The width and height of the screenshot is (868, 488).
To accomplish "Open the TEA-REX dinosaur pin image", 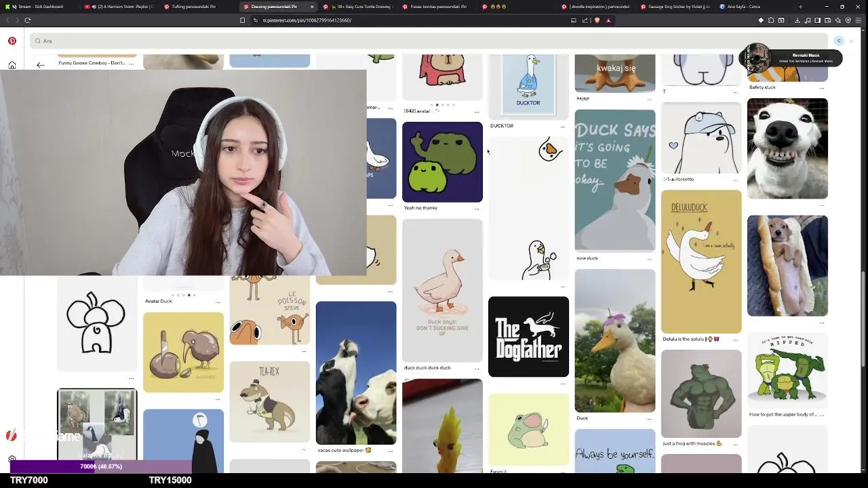I will tap(269, 402).
